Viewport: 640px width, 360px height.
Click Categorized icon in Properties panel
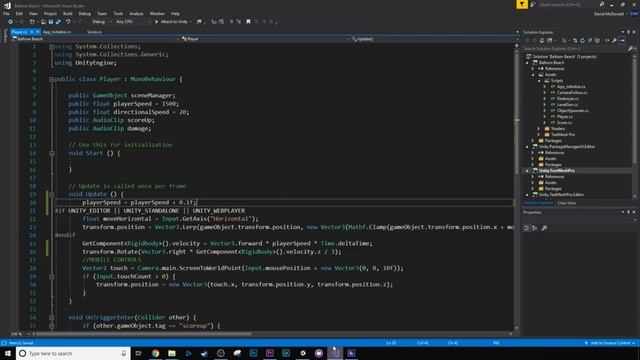coord(527,228)
